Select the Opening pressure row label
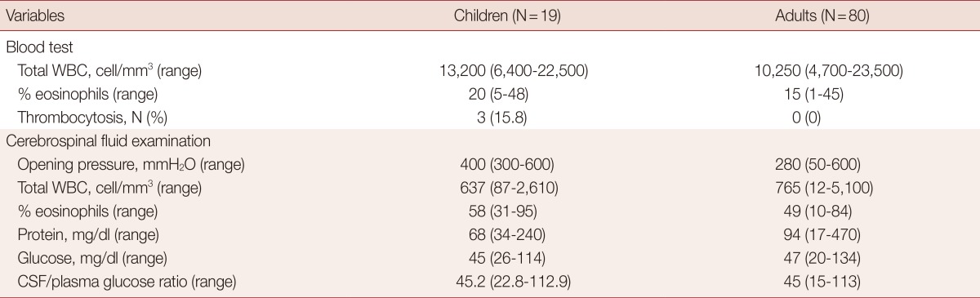The image size is (980, 298). coord(130,165)
